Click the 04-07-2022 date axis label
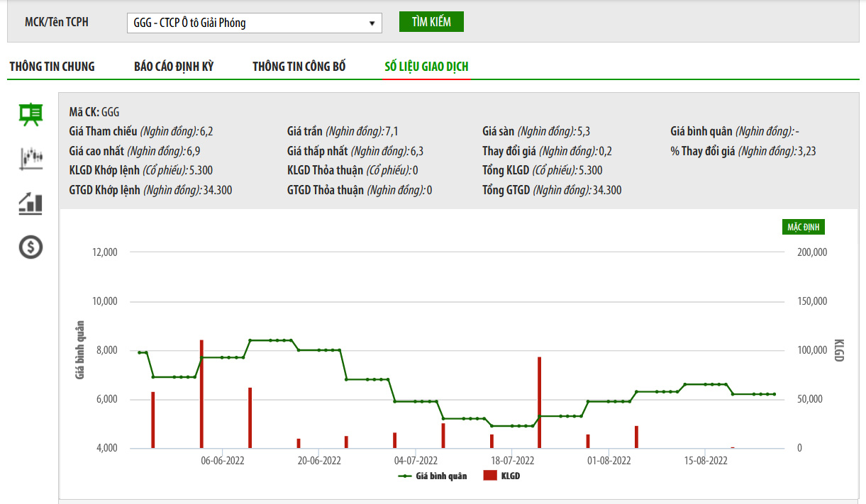 (x=416, y=460)
